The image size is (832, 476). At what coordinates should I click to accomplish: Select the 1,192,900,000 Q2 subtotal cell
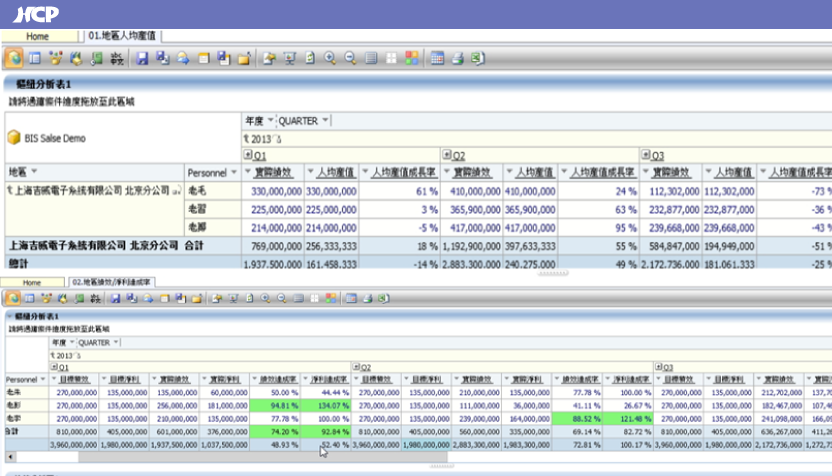[472, 246]
